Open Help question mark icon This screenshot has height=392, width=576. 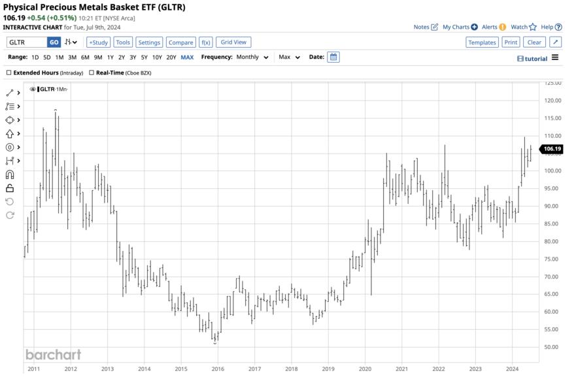[558, 27]
